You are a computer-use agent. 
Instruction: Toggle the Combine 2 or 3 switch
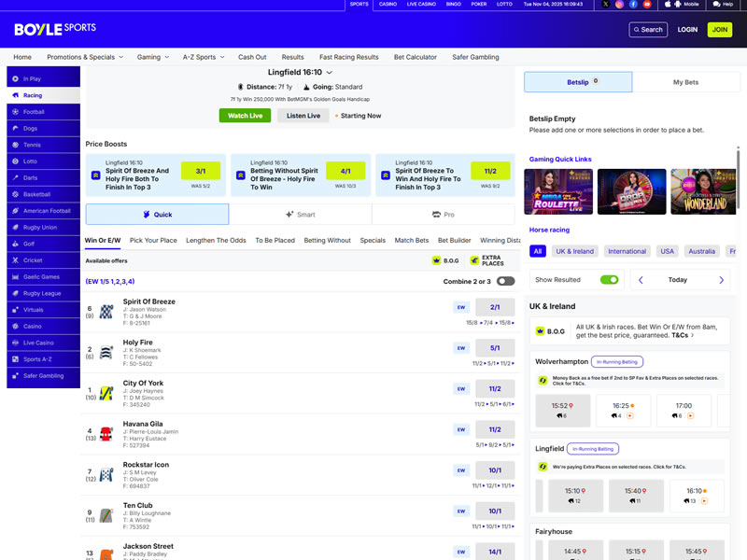(x=505, y=281)
